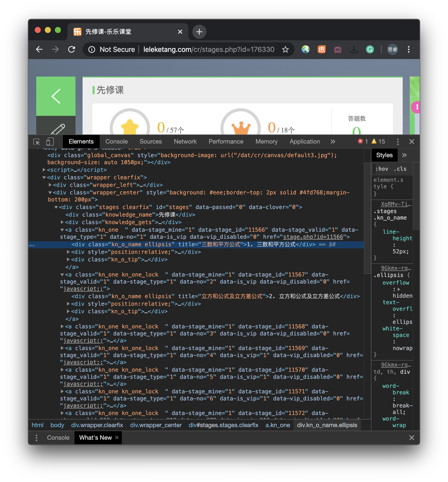Toggle the device toolbar
448x482 pixels.
[50, 142]
